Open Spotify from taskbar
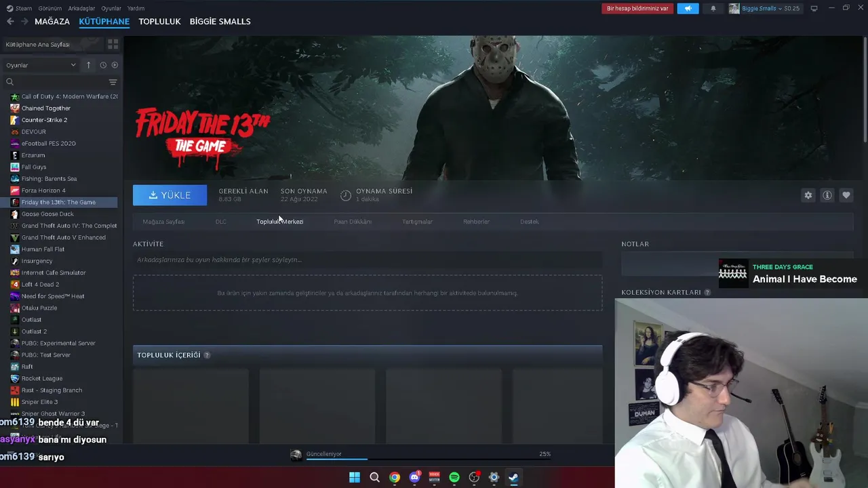This screenshot has width=868, height=488. 454,477
